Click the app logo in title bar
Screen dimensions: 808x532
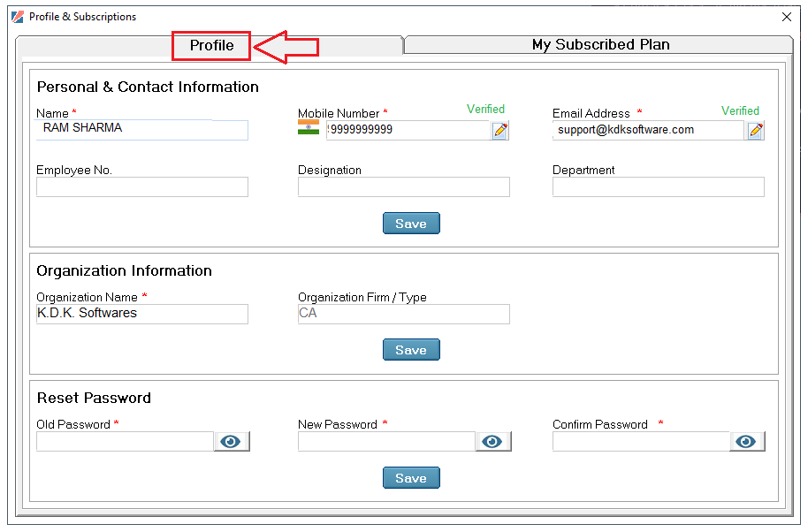(x=18, y=17)
